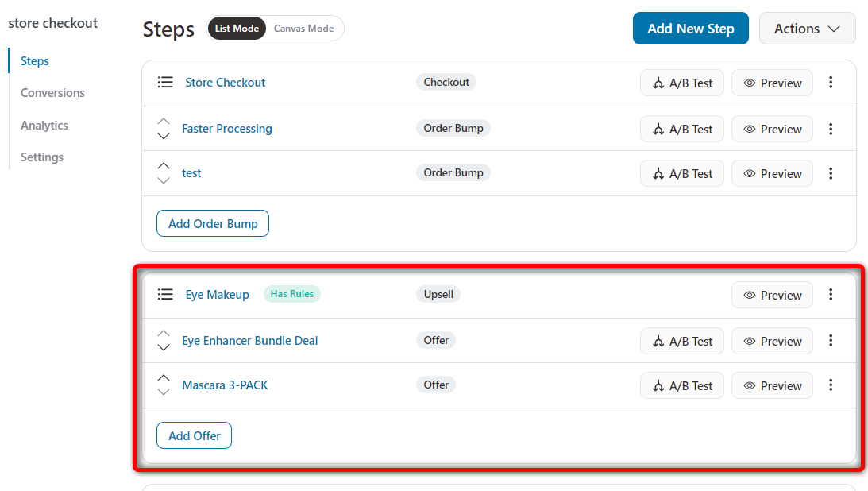868x491 pixels.
Task: Move Eye Enhancer Bundle Deal down
Action: tap(164, 348)
